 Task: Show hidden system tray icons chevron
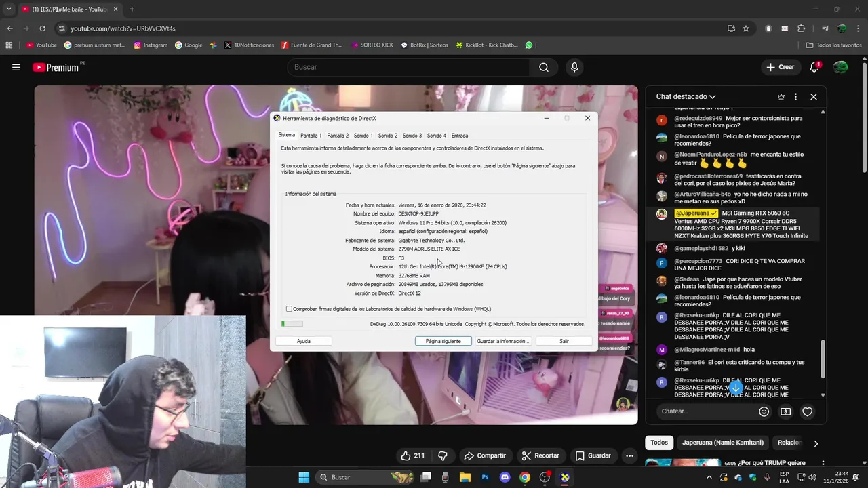[x=709, y=477]
